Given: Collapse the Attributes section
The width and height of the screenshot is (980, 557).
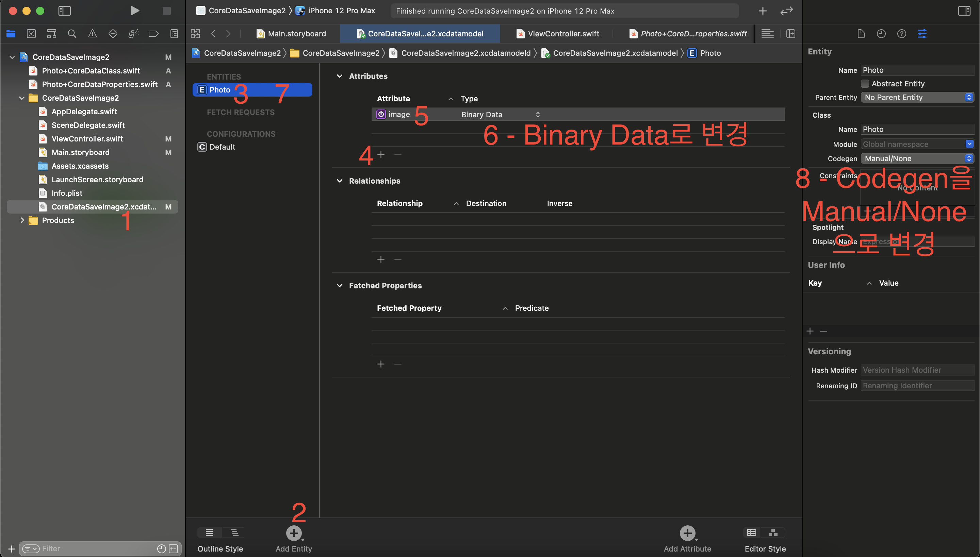Looking at the screenshot, I should point(340,76).
